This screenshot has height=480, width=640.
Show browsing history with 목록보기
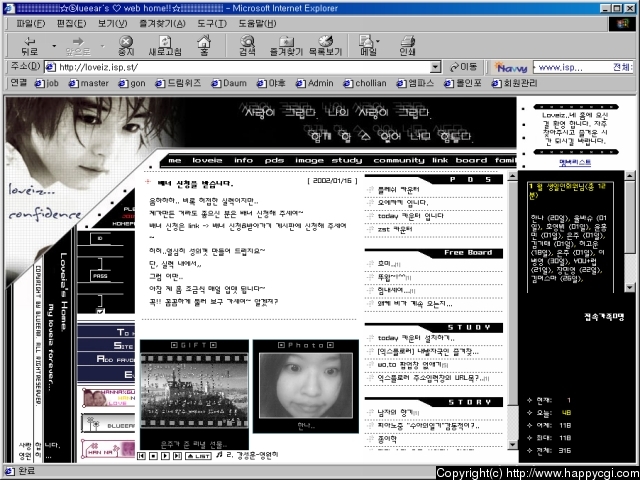[325, 46]
